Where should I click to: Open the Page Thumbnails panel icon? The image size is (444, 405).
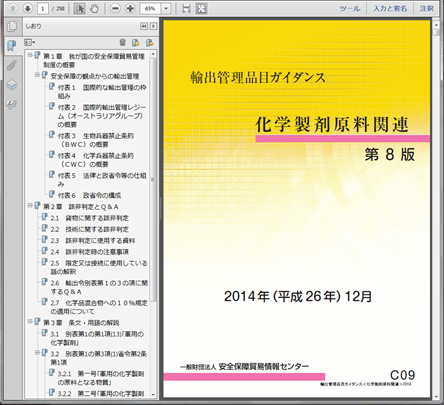pyautogui.click(x=12, y=26)
